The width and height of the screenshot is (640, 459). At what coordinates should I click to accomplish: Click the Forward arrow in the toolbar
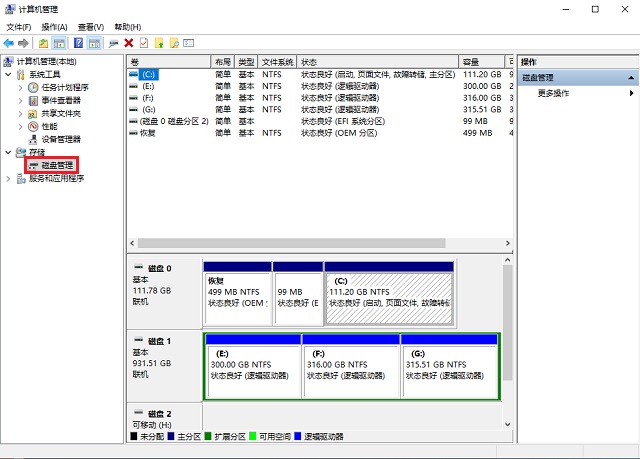click(24, 43)
